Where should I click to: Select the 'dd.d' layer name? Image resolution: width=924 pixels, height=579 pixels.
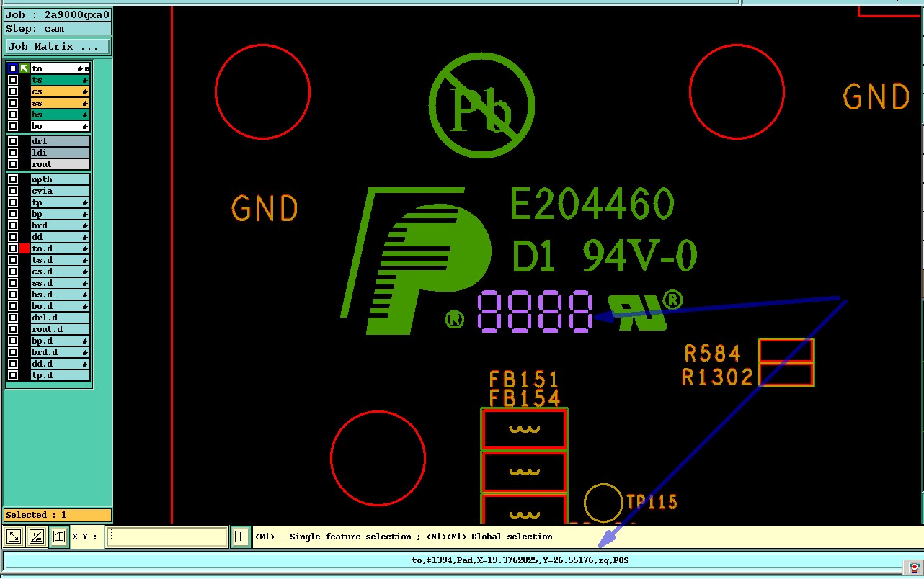coord(60,364)
